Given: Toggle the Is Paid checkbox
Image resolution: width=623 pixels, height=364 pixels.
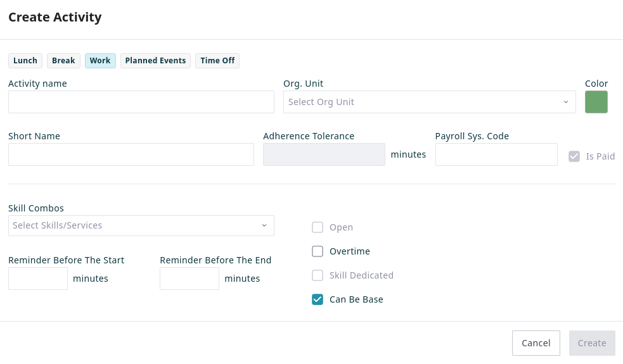Looking at the screenshot, I should coord(574,156).
